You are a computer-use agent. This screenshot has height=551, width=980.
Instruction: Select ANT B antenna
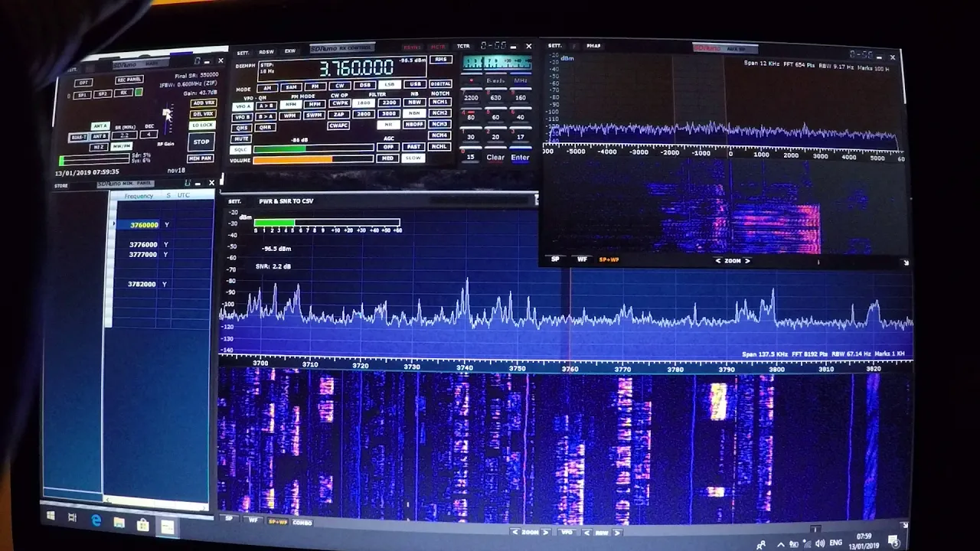tap(99, 136)
